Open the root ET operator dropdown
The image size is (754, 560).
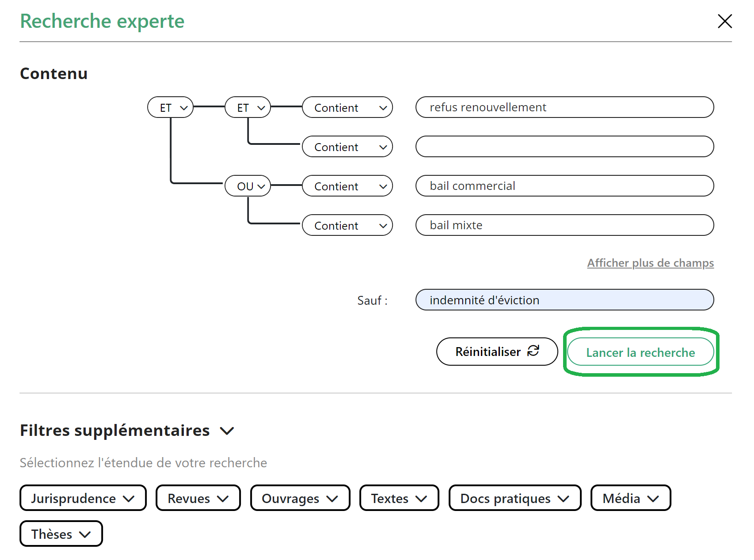tap(171, 108)
